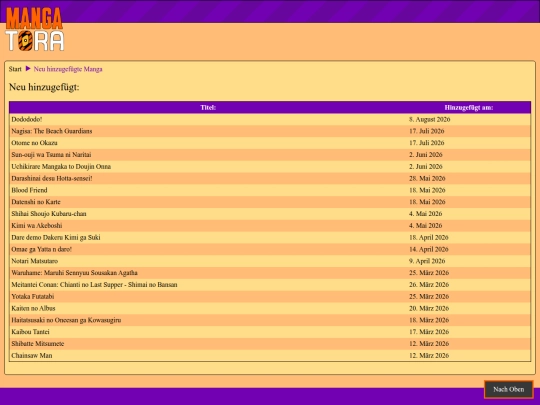
Task: Click the date 9. April 2026
Action: [x=427, y=261]
